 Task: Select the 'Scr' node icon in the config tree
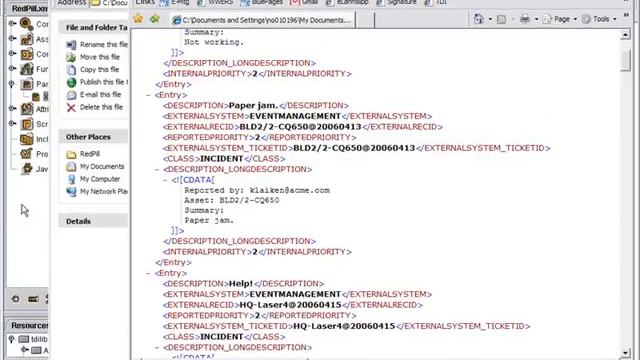tap(27, 124)
